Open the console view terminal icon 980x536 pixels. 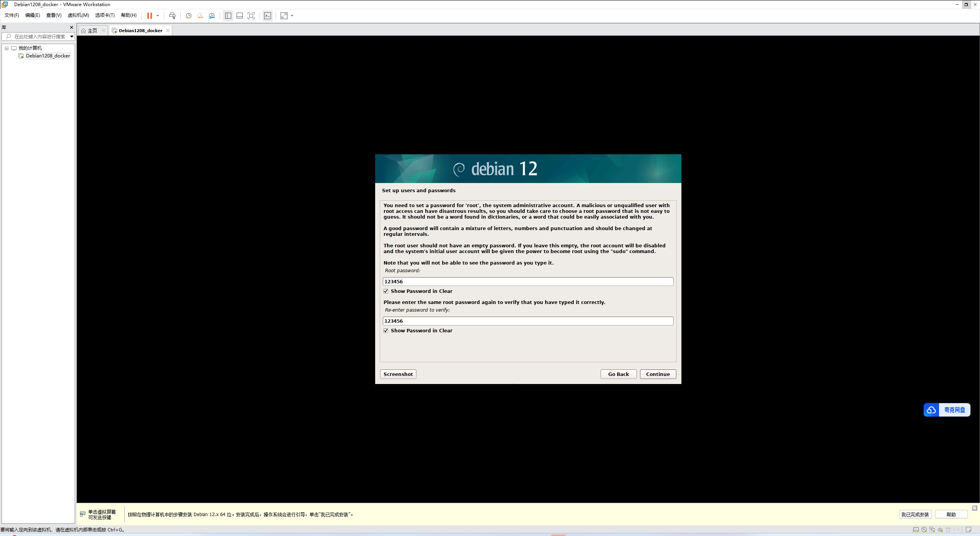click(x=268, y=16)
